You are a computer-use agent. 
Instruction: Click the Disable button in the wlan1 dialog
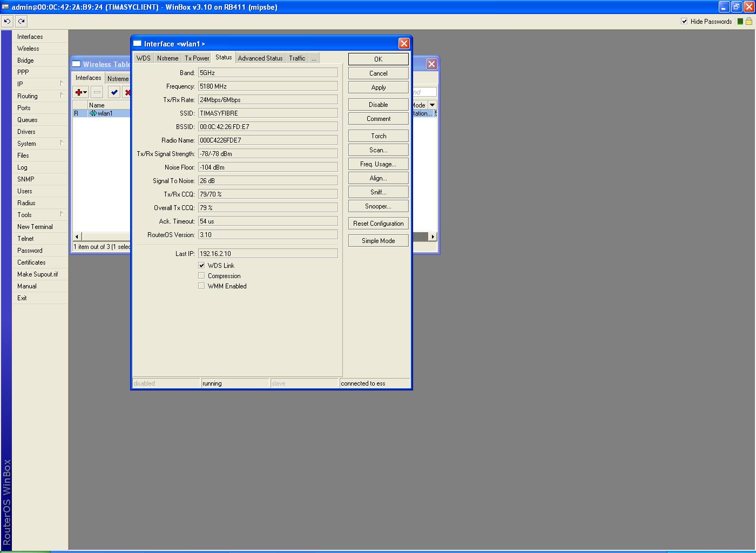(x=379, y=105)
